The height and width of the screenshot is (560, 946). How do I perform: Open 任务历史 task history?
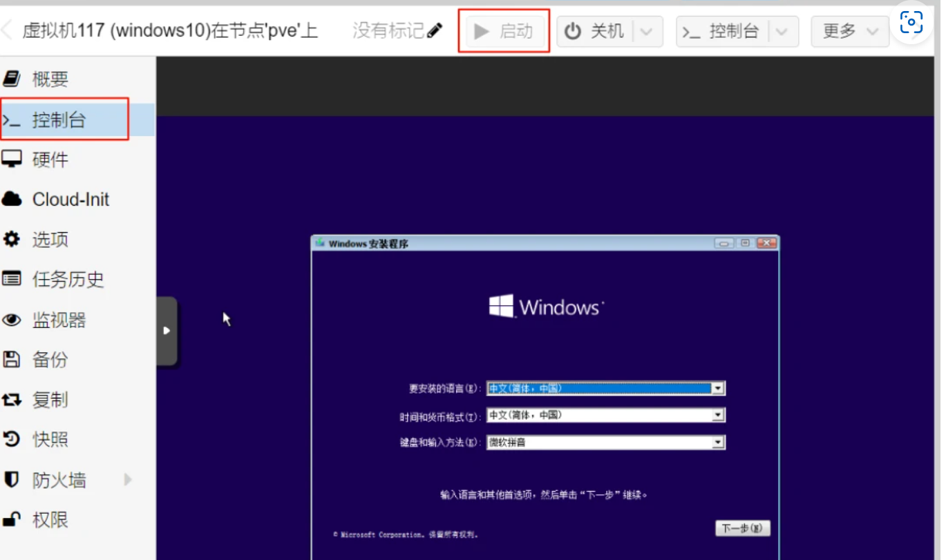click(76, 280)
